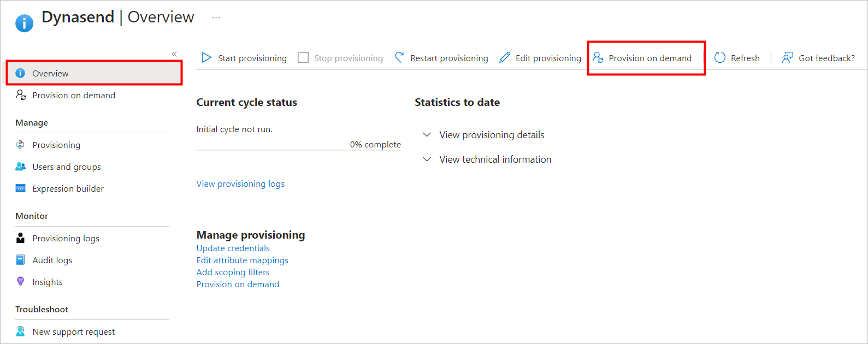Select the Users and groups sidebar icon

pyautogui.click(x=20, y=166)
